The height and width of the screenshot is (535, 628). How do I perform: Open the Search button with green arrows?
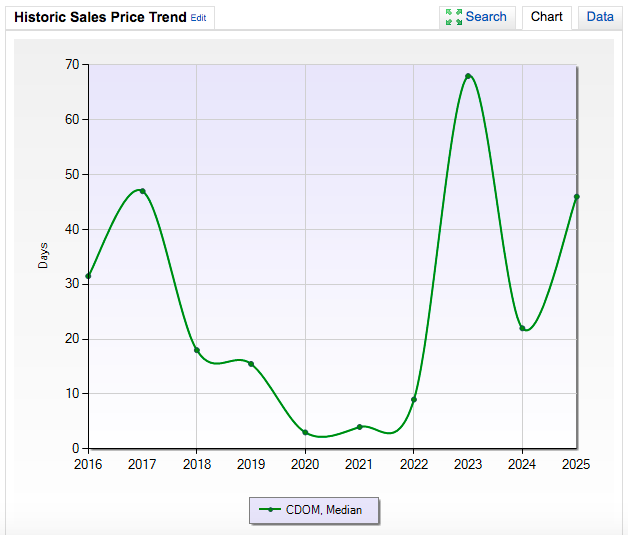[477, 17]
